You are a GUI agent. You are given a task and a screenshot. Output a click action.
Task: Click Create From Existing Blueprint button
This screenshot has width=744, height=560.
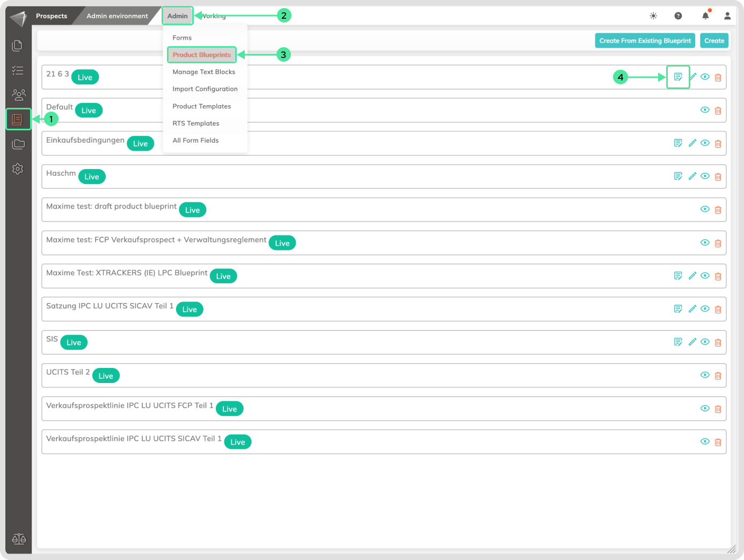(645, 41)
